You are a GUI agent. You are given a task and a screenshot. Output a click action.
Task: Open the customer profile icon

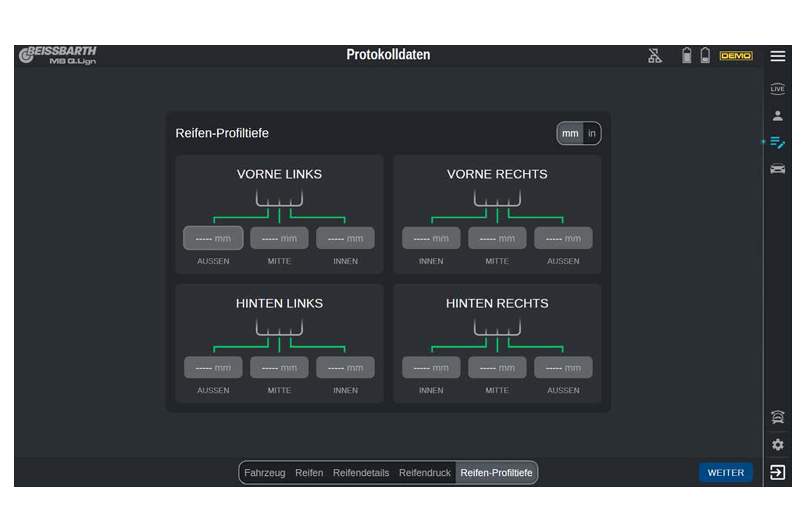pos(777,116)
